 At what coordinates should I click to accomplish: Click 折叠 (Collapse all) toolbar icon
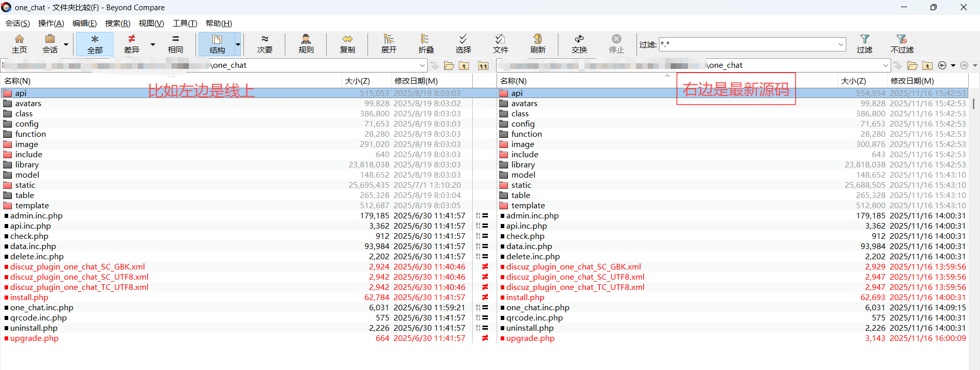(426, 44)
